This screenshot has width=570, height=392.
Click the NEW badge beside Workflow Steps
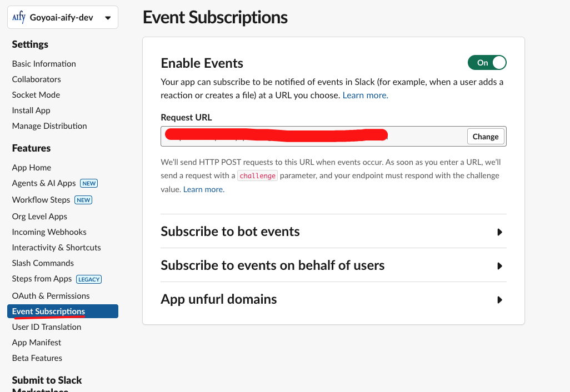coord(83,200)
